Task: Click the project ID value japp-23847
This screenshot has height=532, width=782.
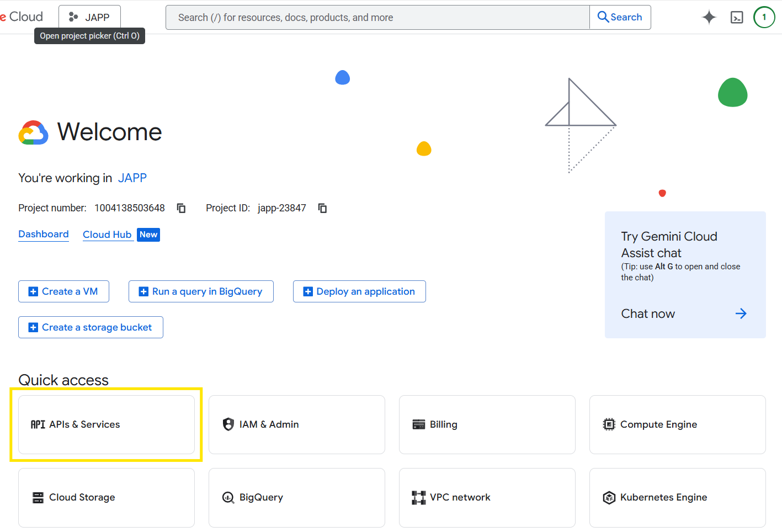Action: coord(282,208)
